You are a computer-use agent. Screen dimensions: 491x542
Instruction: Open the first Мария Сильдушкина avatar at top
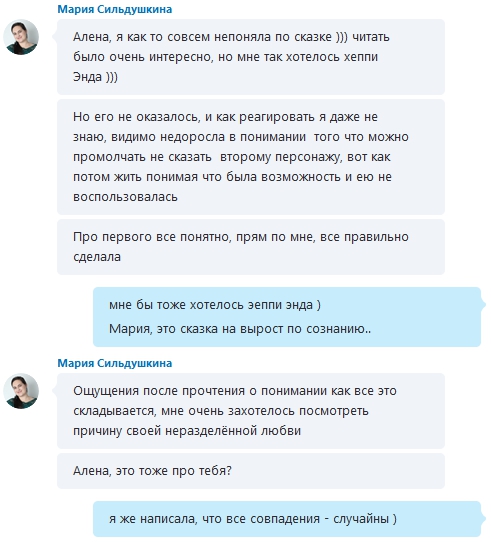coord(21,37)
